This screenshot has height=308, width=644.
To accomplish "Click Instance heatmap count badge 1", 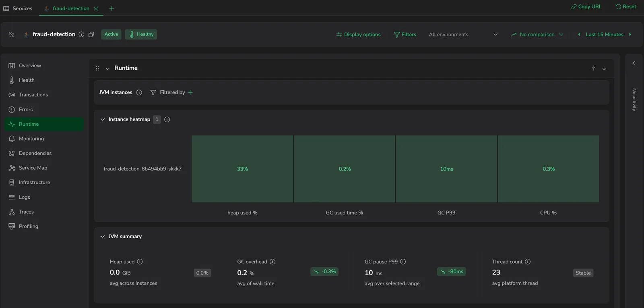I will 157,119.
